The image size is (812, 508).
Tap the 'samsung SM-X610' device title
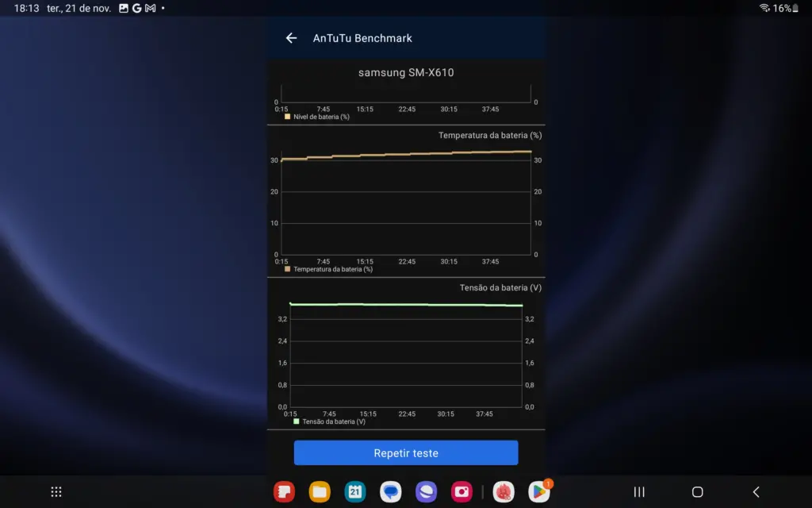[x=405, y=72]
